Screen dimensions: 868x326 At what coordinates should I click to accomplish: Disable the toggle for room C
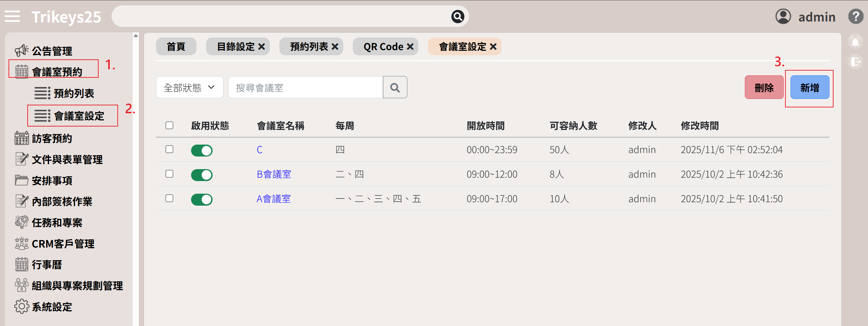tap(202, 150)
